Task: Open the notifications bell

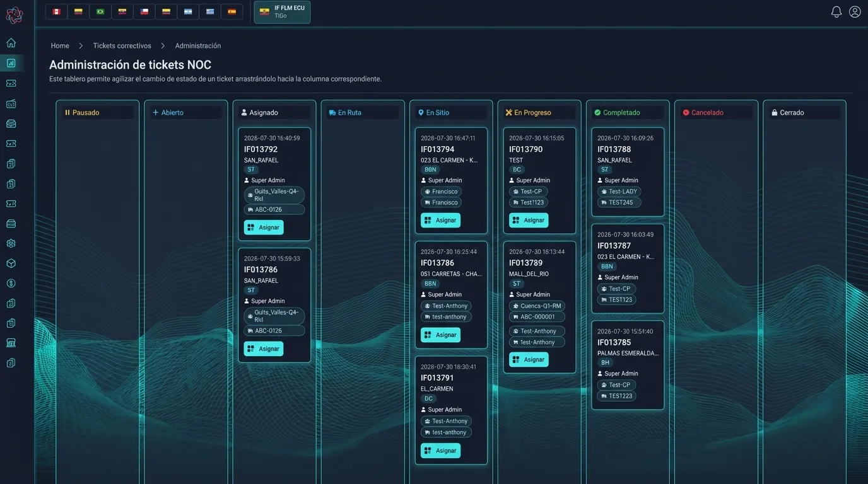Action: coord(836,12)
